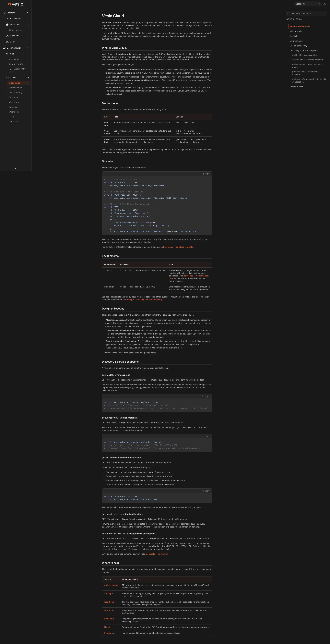330x644 pixels.
Task: Collapse the Documentation section chevron
Action: pos(27,48)
